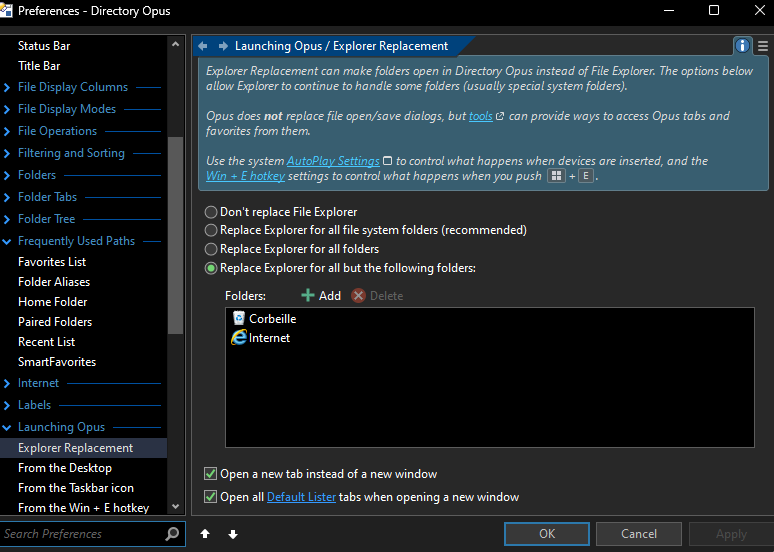Select Replace Explorer for all file system folders
Viewport: 774px width, 552px height.
coord(211,230)
